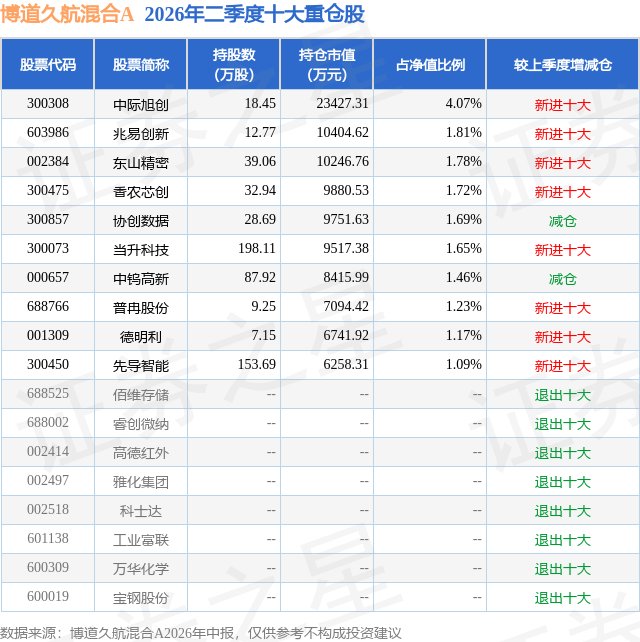Viewport: 640px width, 642px height.
Task: Select stock code 601138 工业富联 row
Action: pyautogui.click(x=320, y=539)
